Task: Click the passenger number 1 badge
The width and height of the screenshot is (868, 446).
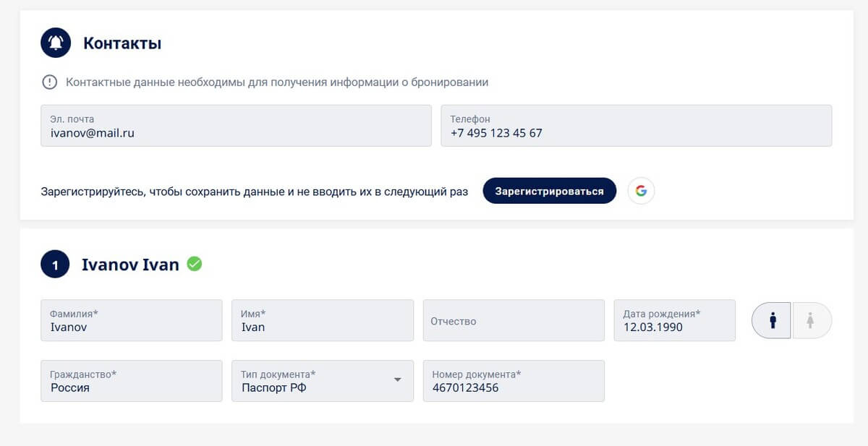Action: (55, 265)
